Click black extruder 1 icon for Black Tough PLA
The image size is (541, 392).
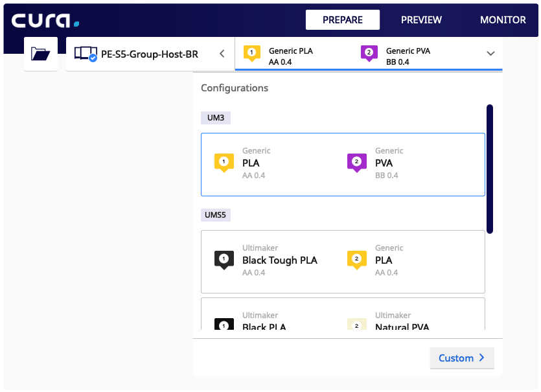point(224,260)
